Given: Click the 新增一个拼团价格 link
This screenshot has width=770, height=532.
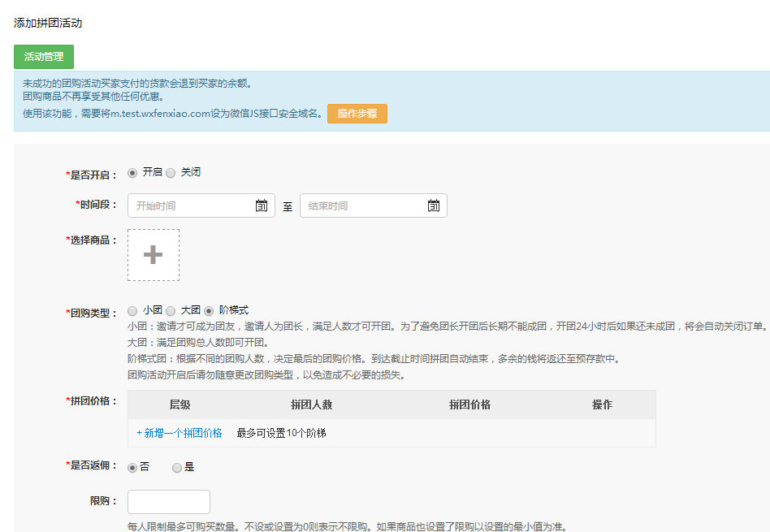Looking at the screenshot, I should pos(180,433).
